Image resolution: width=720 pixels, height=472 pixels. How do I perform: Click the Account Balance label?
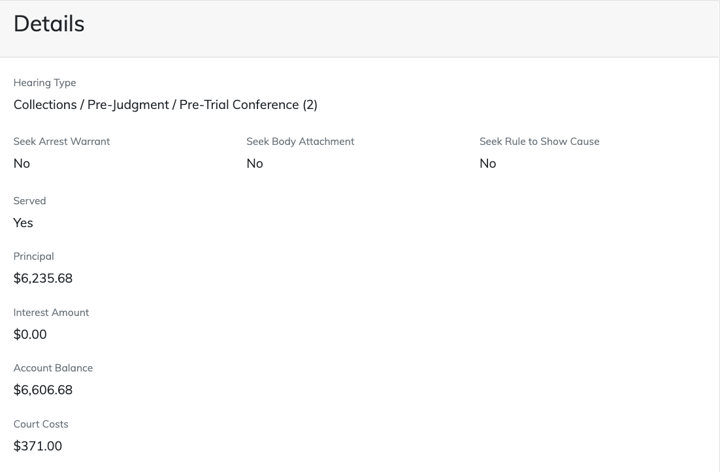coord(53,368)
